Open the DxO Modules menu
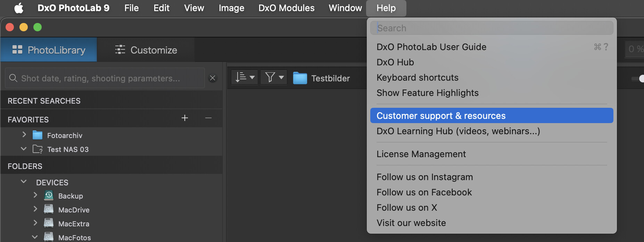The height and width of the screenshot is (242, 644). pyautogui.click(x=287, y=8)
